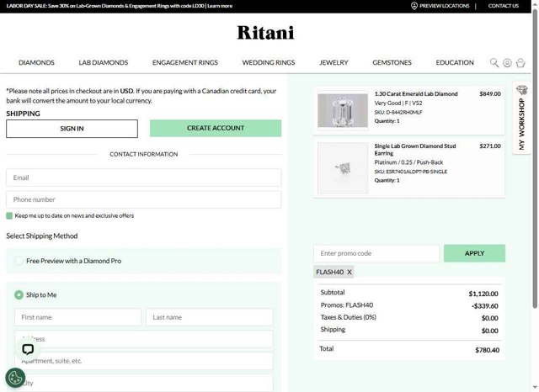This screenshot has width=539, height=392.
Task: Focus the Email field
Action: coord(144,177)
